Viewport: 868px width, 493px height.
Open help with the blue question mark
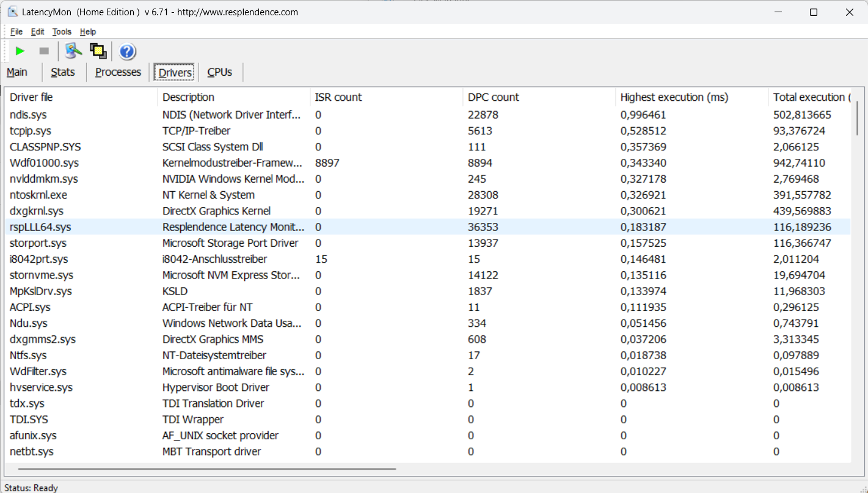pos(127,52)
